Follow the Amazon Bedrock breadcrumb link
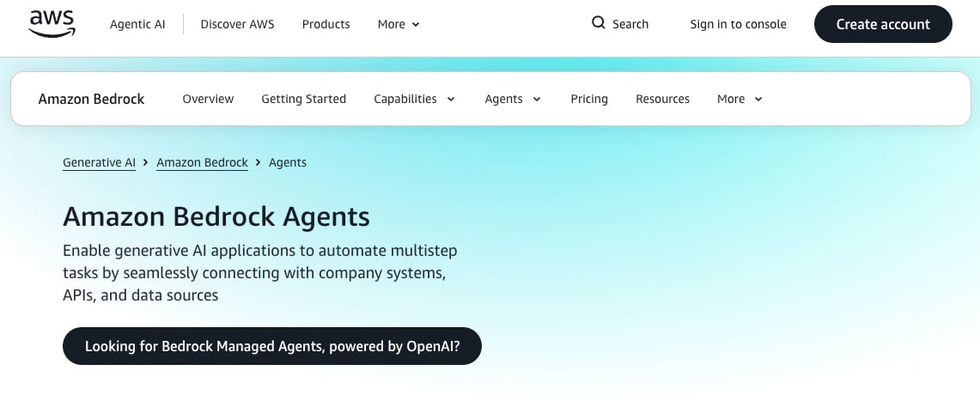The image size is (980, 407). tap(202, 162)
